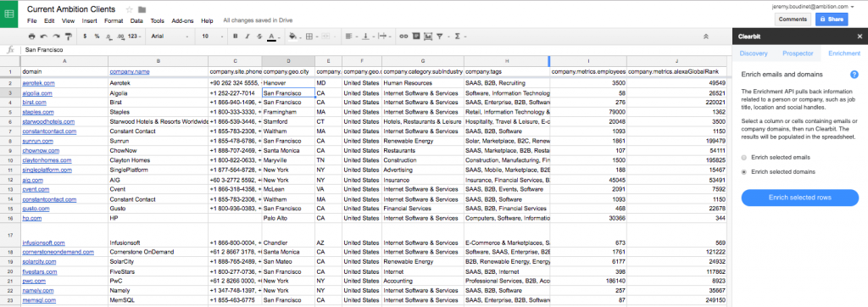Open the 123 number format dropdown
This screenshot has height=307, width=868.
pos(135,36)
